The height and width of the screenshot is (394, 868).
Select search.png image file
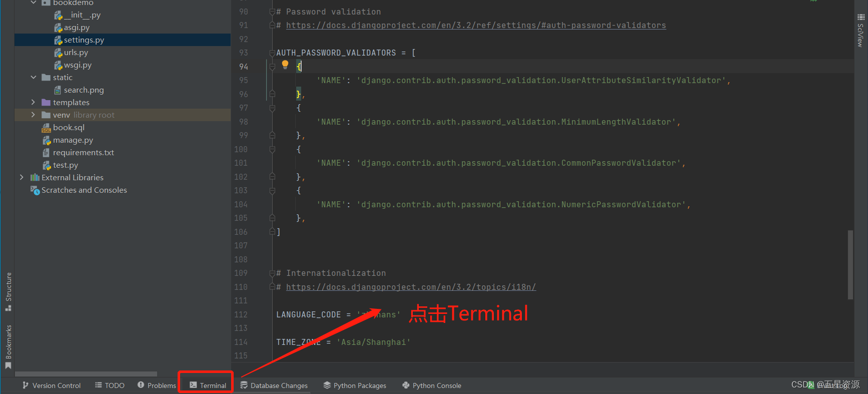[x=84, y=90]
